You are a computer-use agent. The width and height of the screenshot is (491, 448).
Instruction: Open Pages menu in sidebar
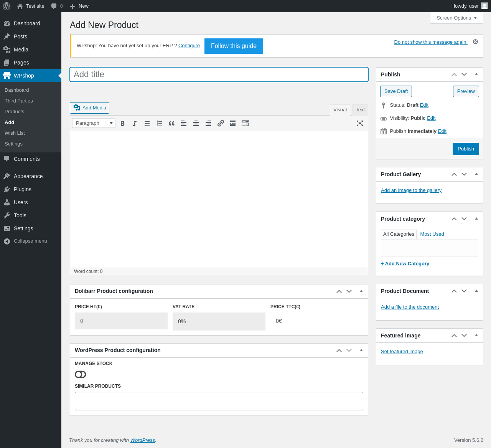pyautogui.click(x=31, y=63)
